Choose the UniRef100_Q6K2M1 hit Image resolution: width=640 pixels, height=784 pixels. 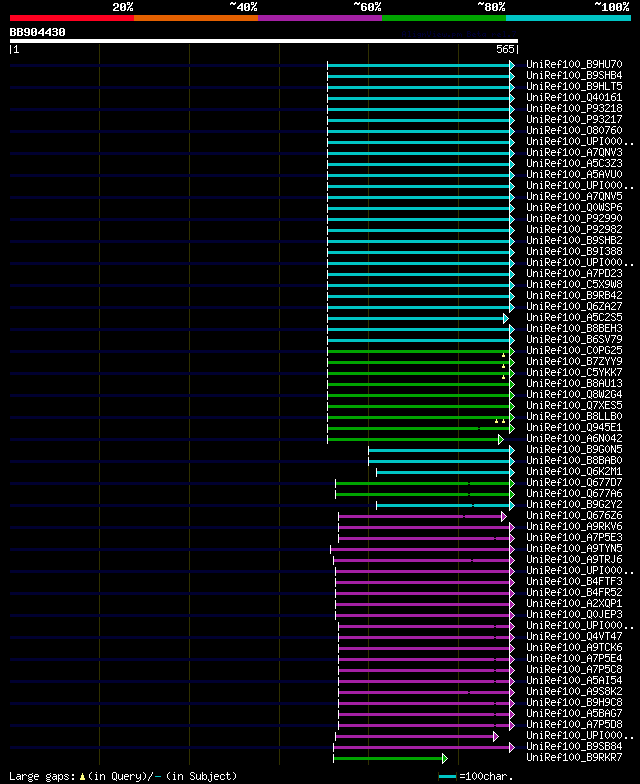coord(574,472)
